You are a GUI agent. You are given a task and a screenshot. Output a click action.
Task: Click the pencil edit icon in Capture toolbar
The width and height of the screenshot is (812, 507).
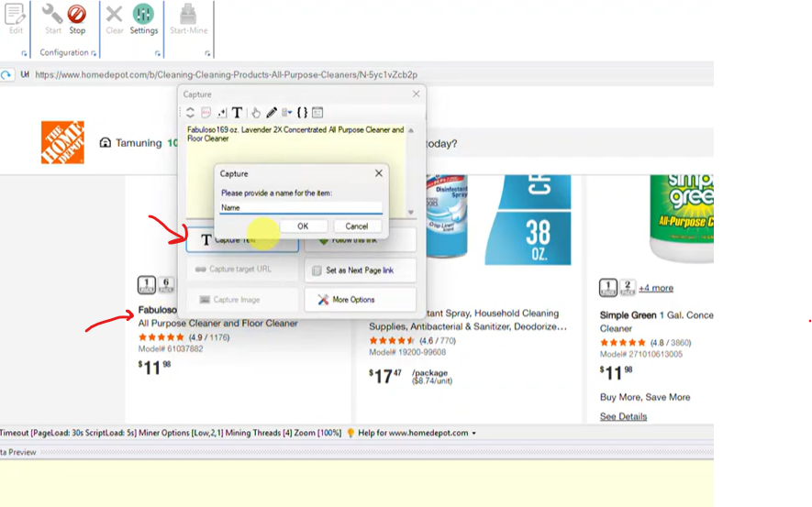point(272,113)
